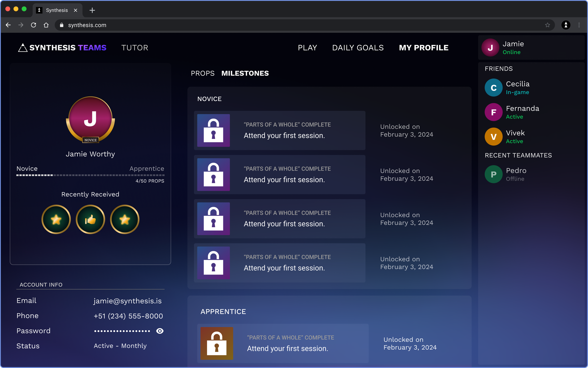Click the site lock security icon
Screen dimensions: 588x368
pyautogui.click(x=62, y=25)
